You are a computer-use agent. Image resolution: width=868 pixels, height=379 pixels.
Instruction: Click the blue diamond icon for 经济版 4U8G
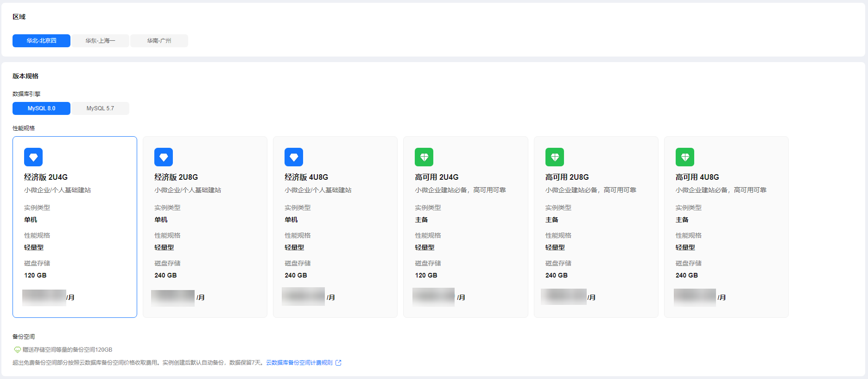(x=294, y=157)
